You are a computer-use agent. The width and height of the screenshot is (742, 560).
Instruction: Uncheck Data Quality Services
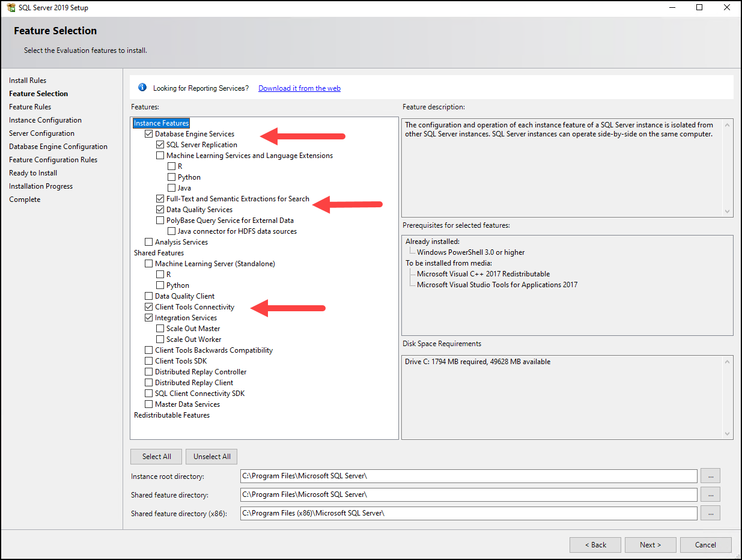coord(160,210)
